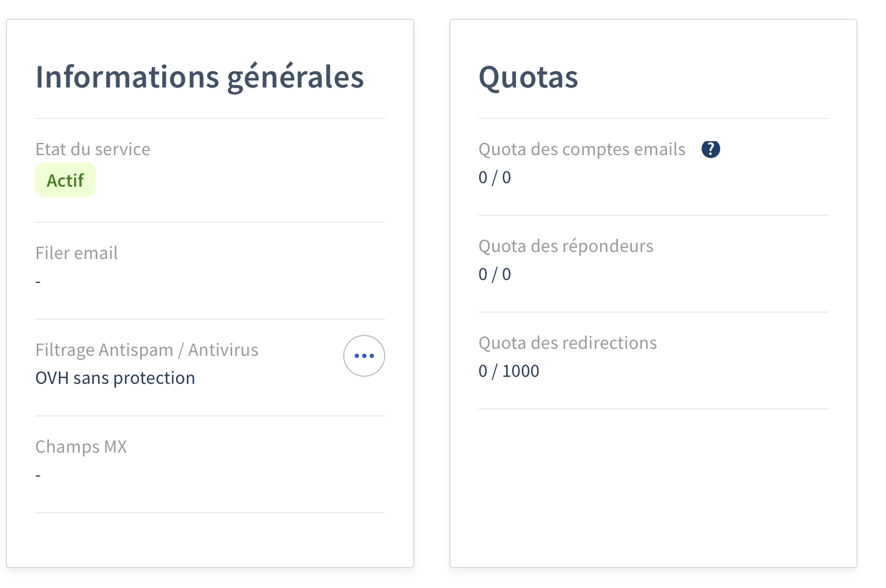Open the antispam filtering actions menu
This screenshot has width=886, height=588.
(x=364, y=356)
